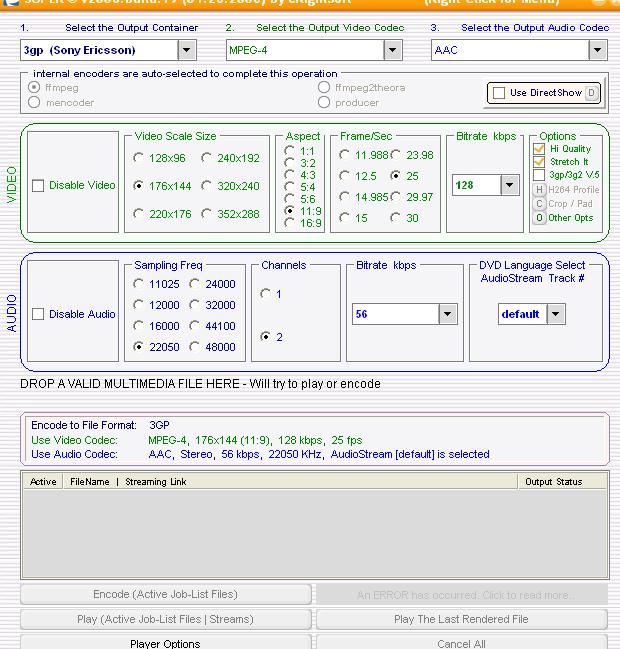Click the Active column header

coord(43,482)
